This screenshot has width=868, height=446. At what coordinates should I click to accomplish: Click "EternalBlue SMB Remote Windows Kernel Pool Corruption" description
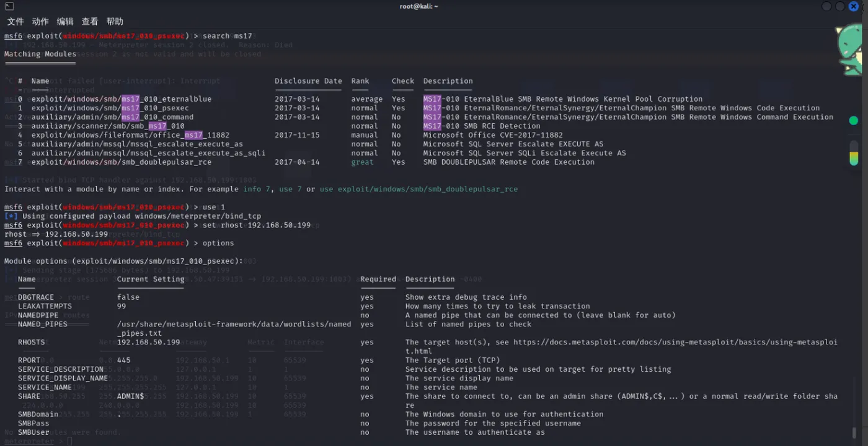(x=583, y=99)
